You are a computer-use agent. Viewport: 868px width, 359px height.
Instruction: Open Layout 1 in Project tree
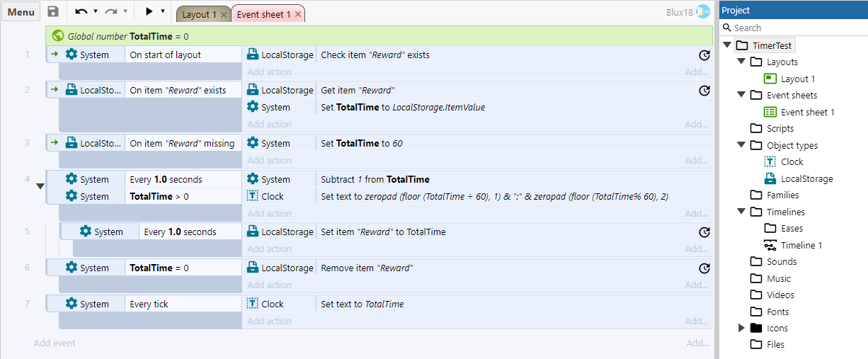pyautogui.click(x=797, y=79)
